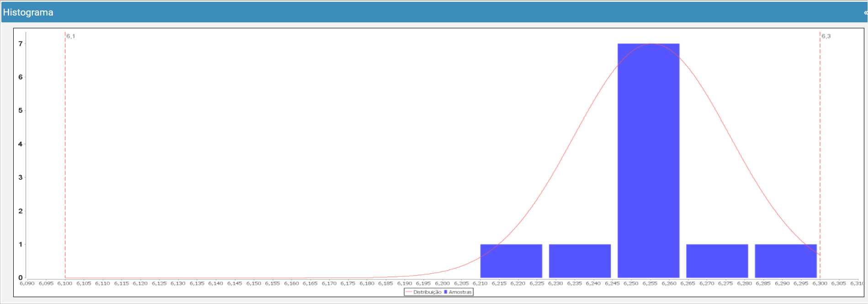This screenshot has width=868, height=304.
Task: Click the x-axis tick label 6,090
Action: (27, 283)
